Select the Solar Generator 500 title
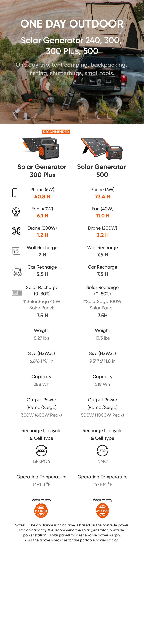The image size is (144, 644). pyautogui.click(x=102, y=171)
